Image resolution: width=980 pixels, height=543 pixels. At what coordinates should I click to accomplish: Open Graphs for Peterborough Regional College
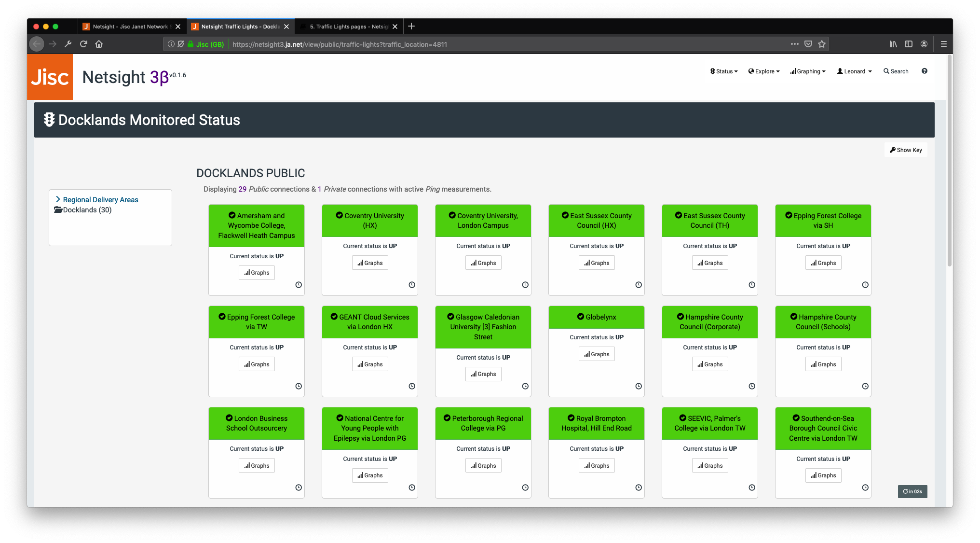coord(483,466)
